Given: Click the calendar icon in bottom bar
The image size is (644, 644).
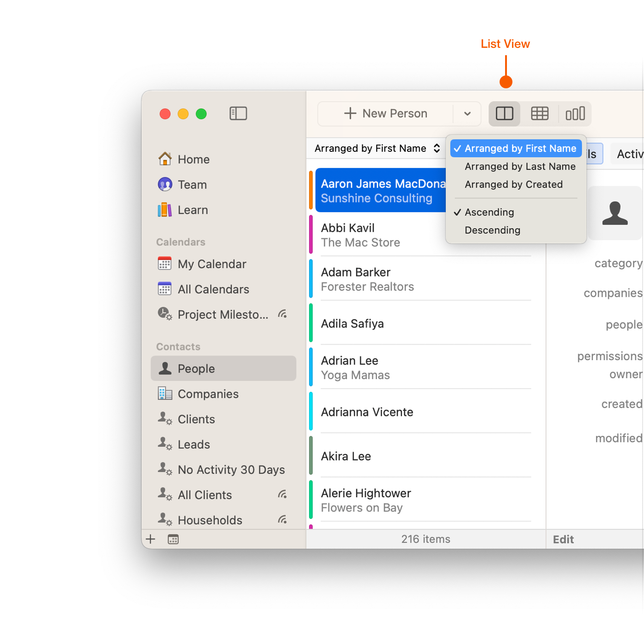Looking at the screenshot, I should pos(173,539).
